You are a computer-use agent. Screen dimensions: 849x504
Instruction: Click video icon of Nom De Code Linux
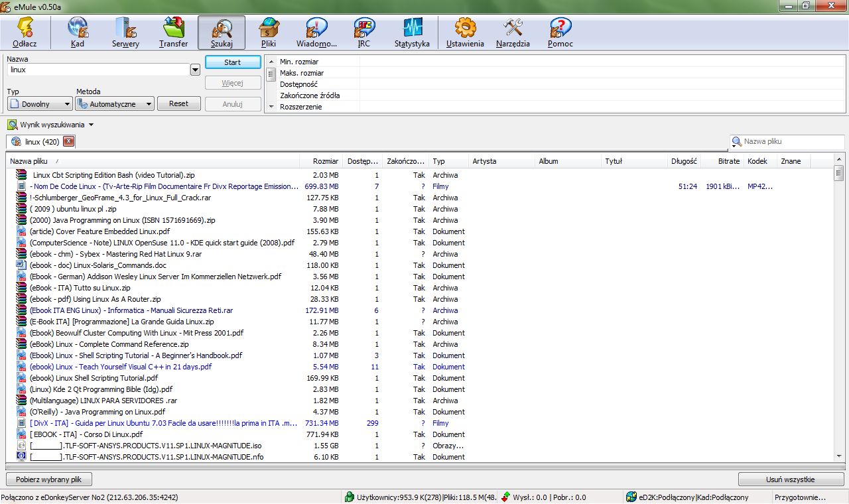(21, 186)
